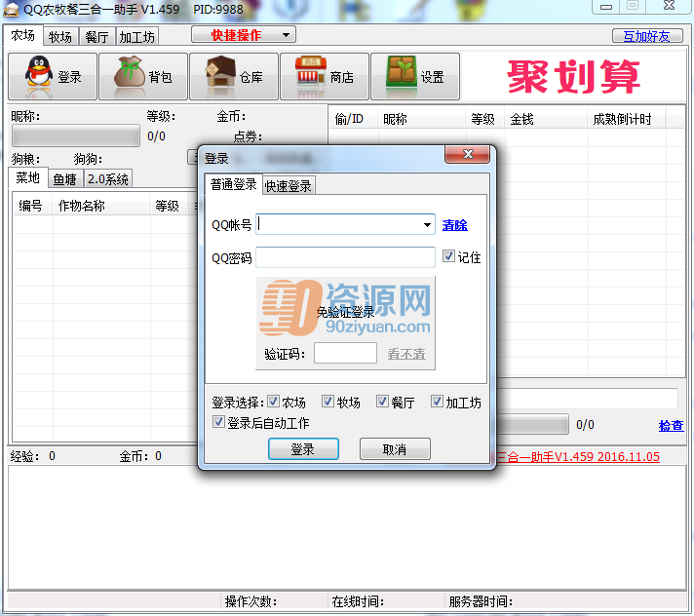The height and width of the screenshot is (616, 694).
Task: Toggle the 加工坊 login checkbox
Action: [437, 402]
